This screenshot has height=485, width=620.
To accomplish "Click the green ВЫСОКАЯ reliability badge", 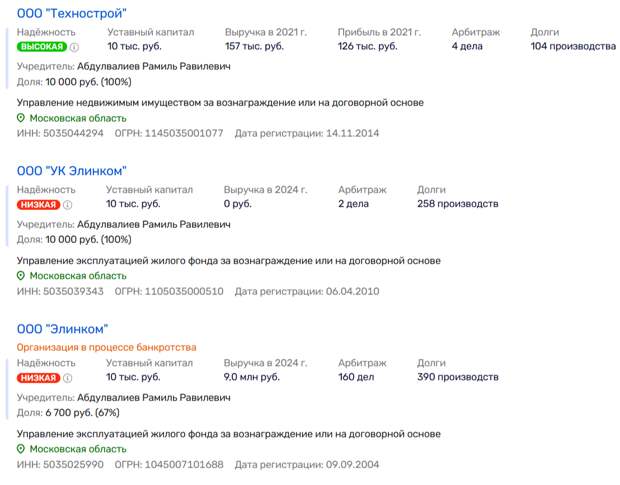I will click(42, 47).
